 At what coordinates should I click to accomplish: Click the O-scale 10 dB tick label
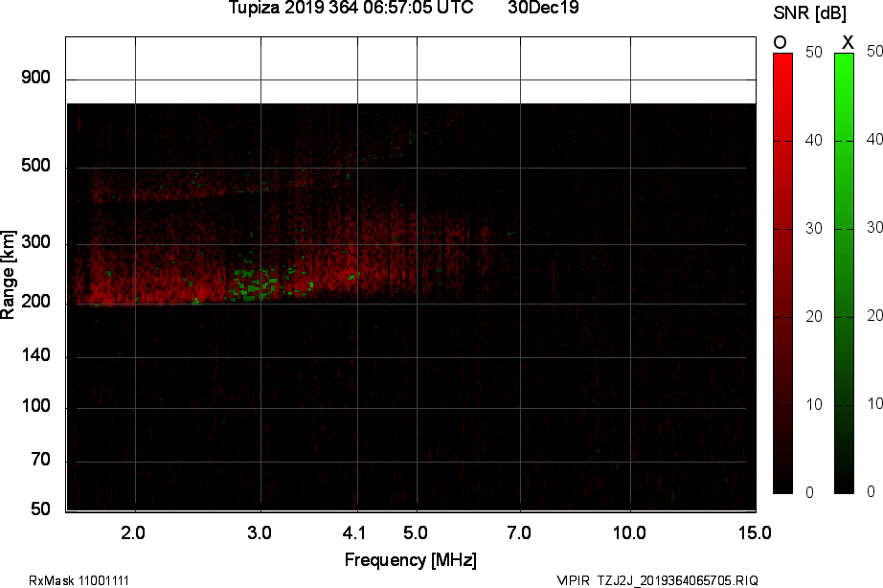tap(814, 404)
